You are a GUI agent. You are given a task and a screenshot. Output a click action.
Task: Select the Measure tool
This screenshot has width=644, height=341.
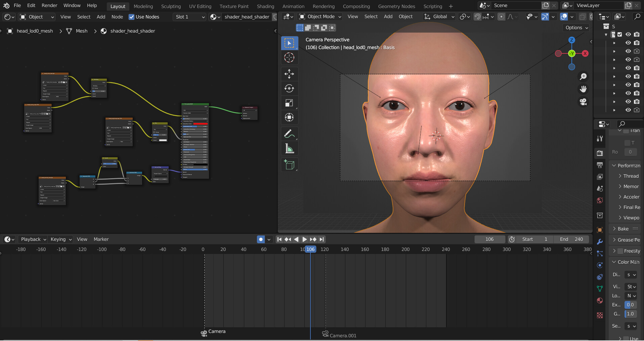tap(289, 148)
